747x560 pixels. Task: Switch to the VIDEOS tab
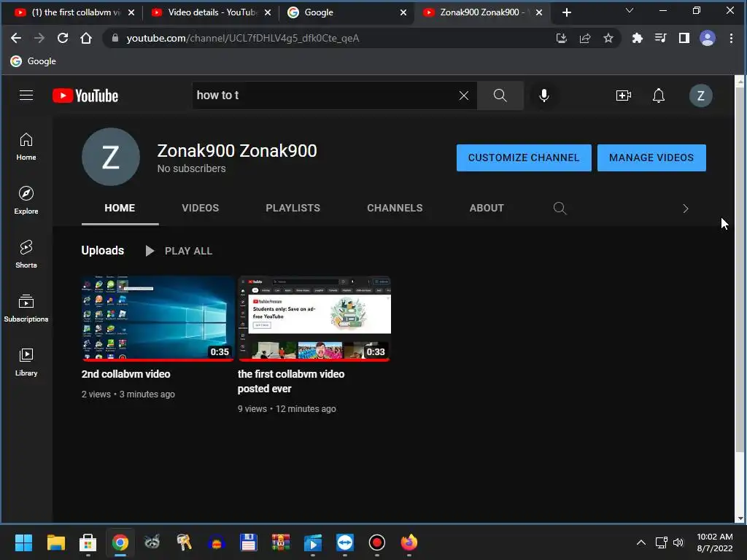[x=200, y=208]
